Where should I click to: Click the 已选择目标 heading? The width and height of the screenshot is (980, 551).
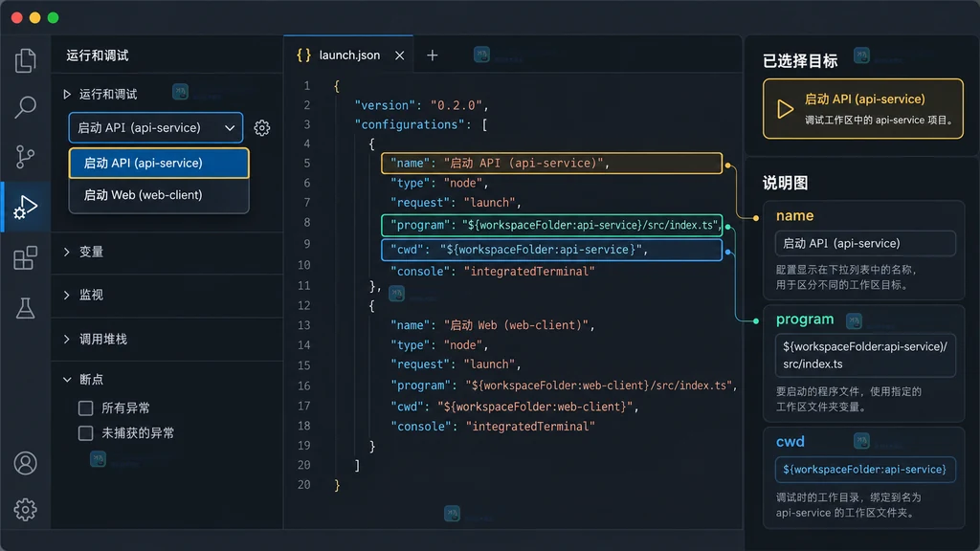tap(800, 60)
